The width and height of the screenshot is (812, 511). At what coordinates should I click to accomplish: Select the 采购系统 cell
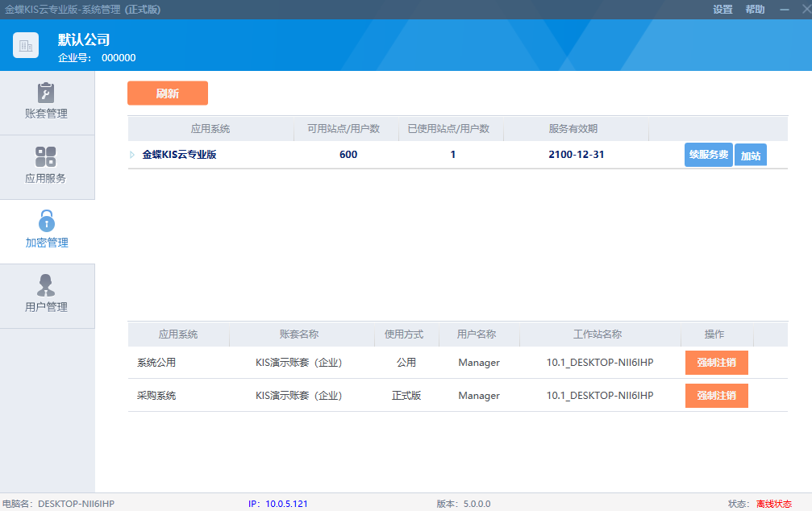[x=156, y=396]
